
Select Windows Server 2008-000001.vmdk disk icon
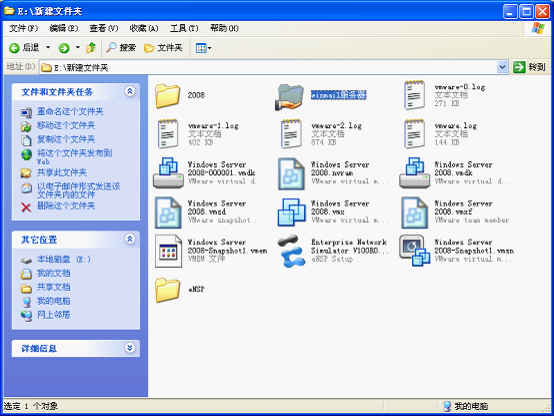pos(168,172)
